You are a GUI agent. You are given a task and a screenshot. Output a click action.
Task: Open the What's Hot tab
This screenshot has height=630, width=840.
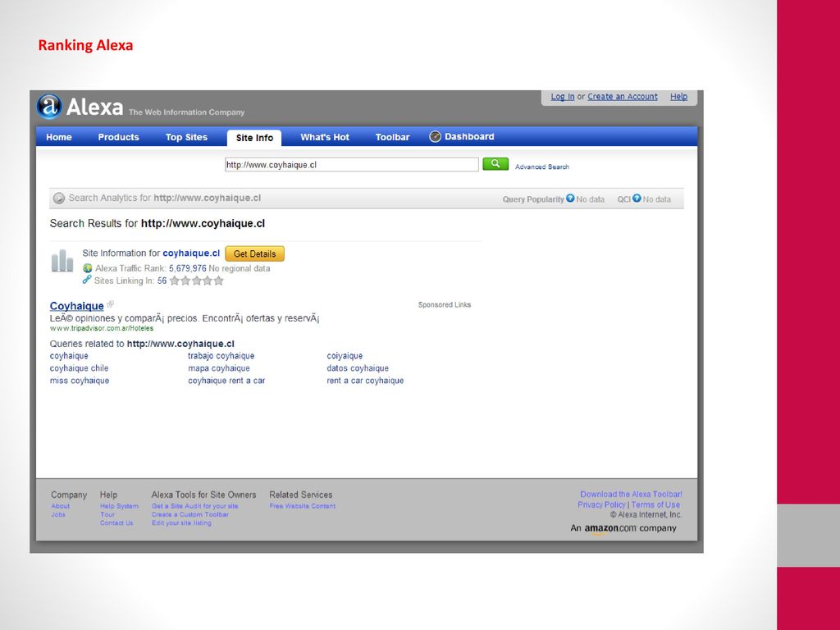click(x=325, y=137)
